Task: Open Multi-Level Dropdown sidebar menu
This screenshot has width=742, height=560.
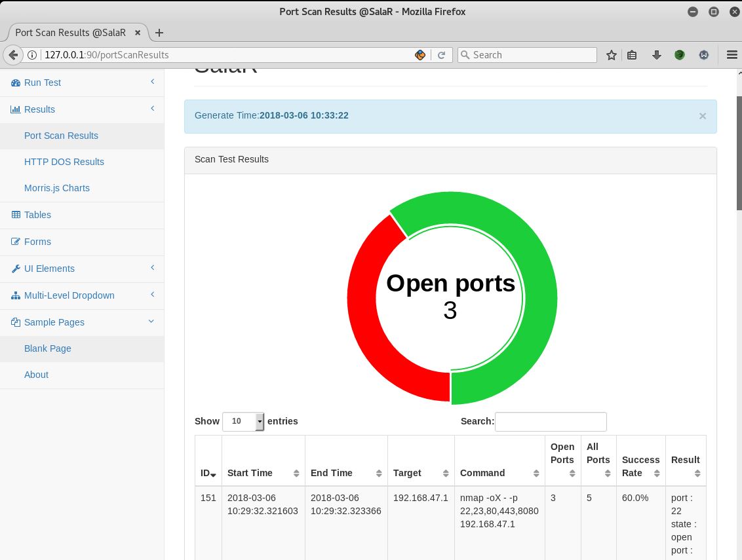Action: (x=83, y=295)
